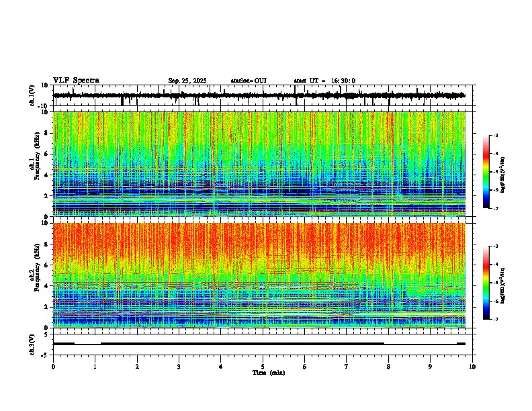Click the "-7" tick on ch.2 colorbar
532x411 pixels.
tap(495, 319)
